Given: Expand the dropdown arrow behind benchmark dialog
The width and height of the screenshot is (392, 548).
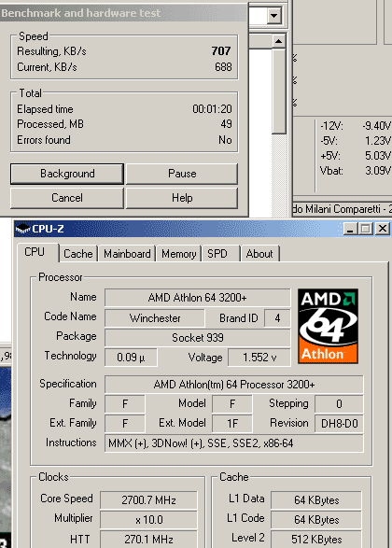Looking at the screenshot, I should pos(274,15).
